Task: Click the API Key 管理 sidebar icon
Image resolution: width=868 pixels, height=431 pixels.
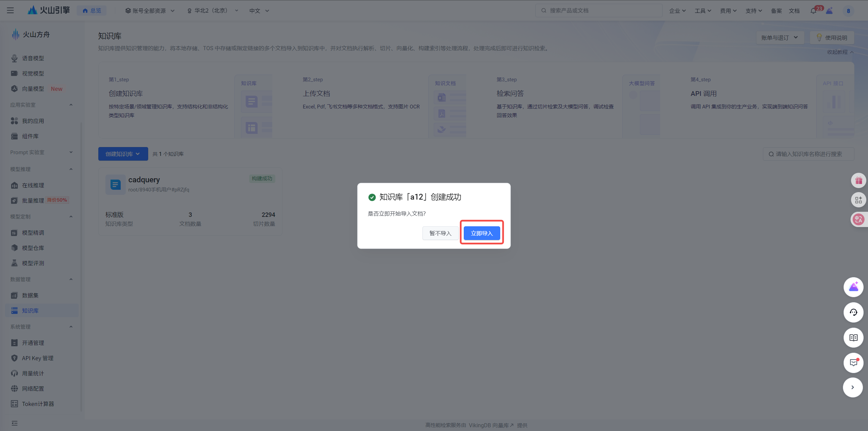Action: point(14,358)
